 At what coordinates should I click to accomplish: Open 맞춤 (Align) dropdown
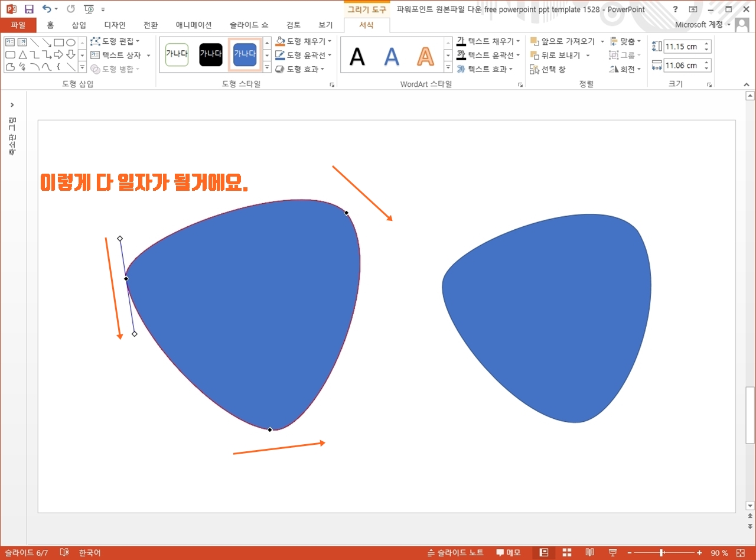tap(625, 41)
